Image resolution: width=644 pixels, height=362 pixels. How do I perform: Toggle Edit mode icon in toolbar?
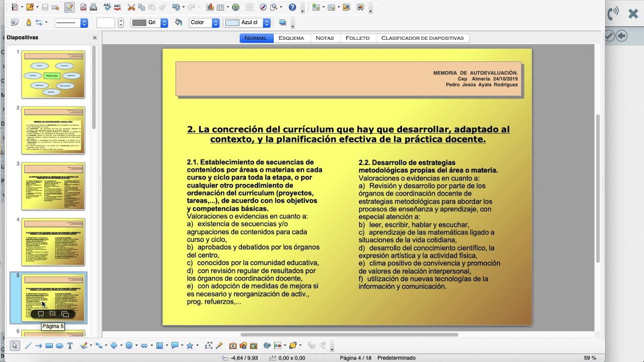pyautogui.click(x=69, y=7)
